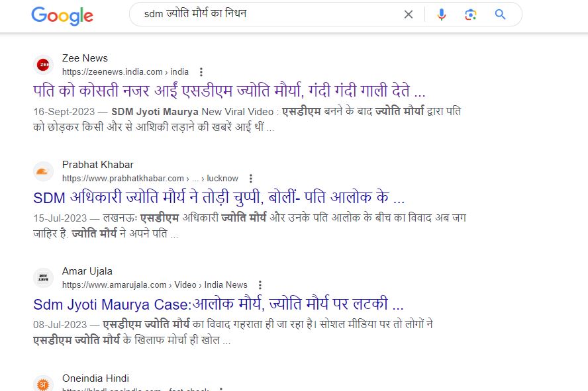Open the Amar Ujala result options menu
The height and width of the screenshot is (391, 588).
pos(260,285)
